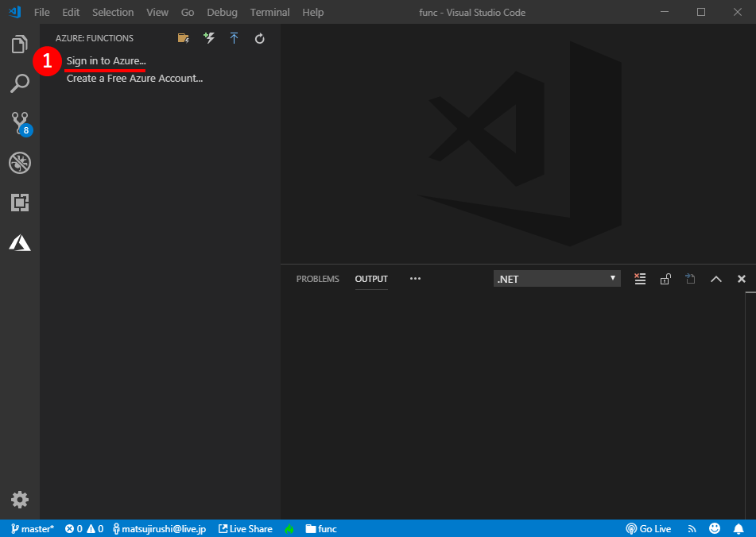Open the Go menu
This screenshot has width=756, height=537.
click(x=188, y=13)
